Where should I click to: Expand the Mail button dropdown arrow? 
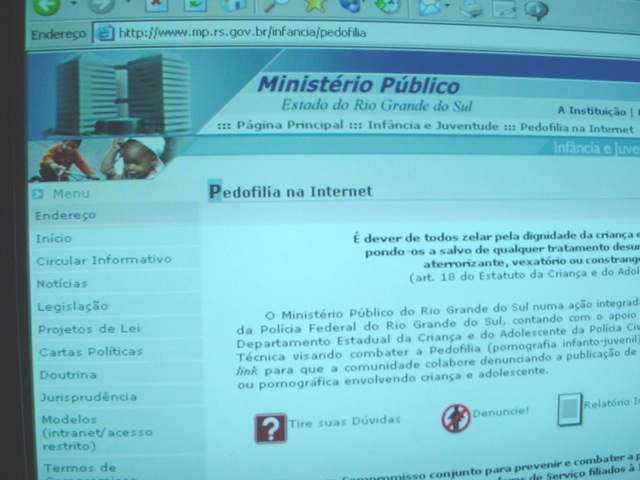coord(447,5)
